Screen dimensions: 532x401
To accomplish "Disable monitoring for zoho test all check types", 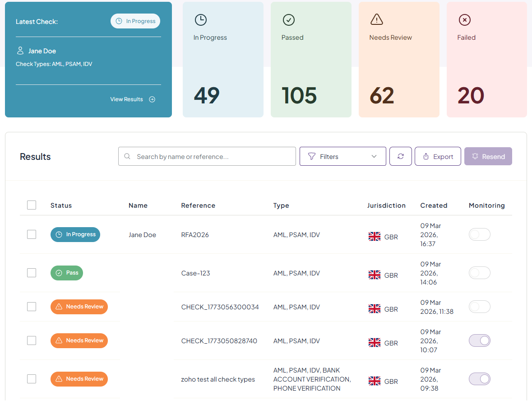I will tap(479, 379).
